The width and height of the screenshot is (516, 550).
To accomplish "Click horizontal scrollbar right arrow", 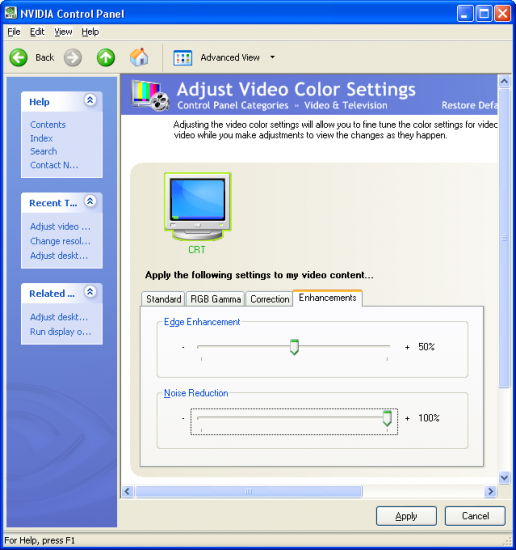I will (490, 491).
